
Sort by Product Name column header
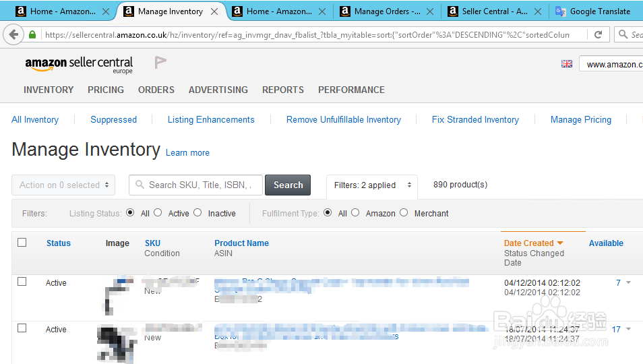coord(241,243)
